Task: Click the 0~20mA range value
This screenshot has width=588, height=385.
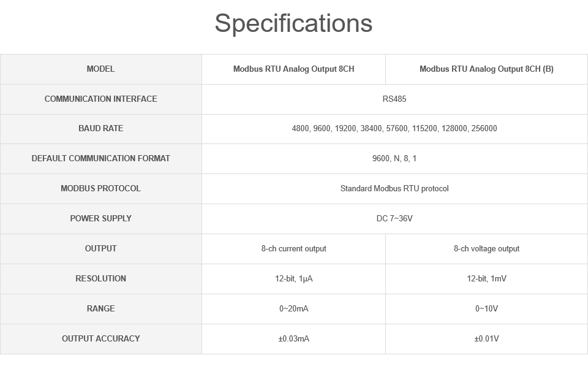Action: pyautogui.click(x=293, y=308)
